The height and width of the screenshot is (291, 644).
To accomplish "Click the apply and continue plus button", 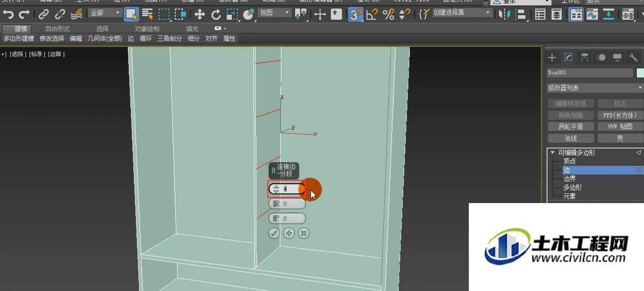I will coord(289,233).
